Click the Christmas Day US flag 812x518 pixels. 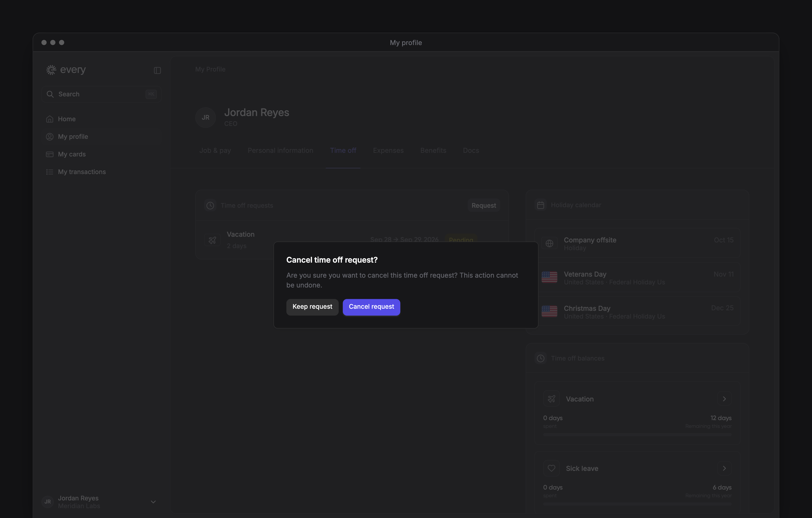pos(549,311)
